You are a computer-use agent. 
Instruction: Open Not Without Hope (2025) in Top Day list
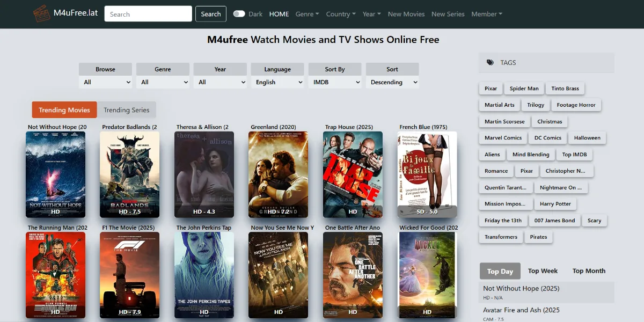tap(521, 288)
